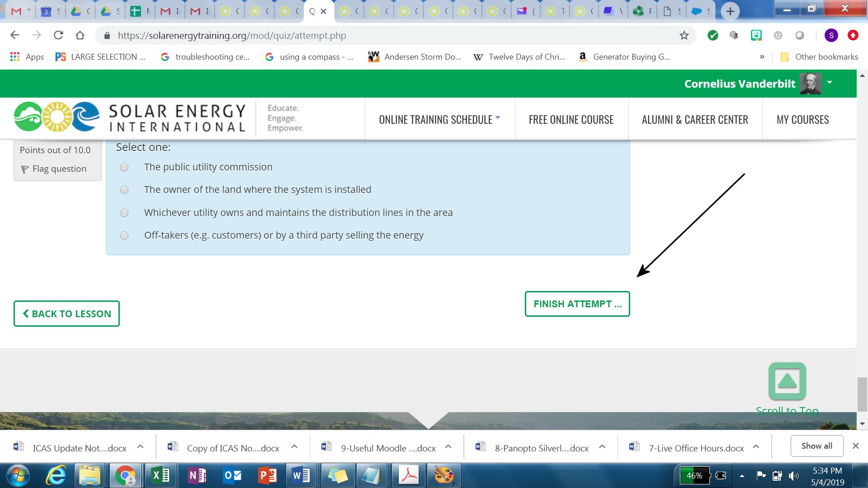The image size is (868, 488).
Task: Click the page vertical scrollbar thumb
Action: coord(862,394)
